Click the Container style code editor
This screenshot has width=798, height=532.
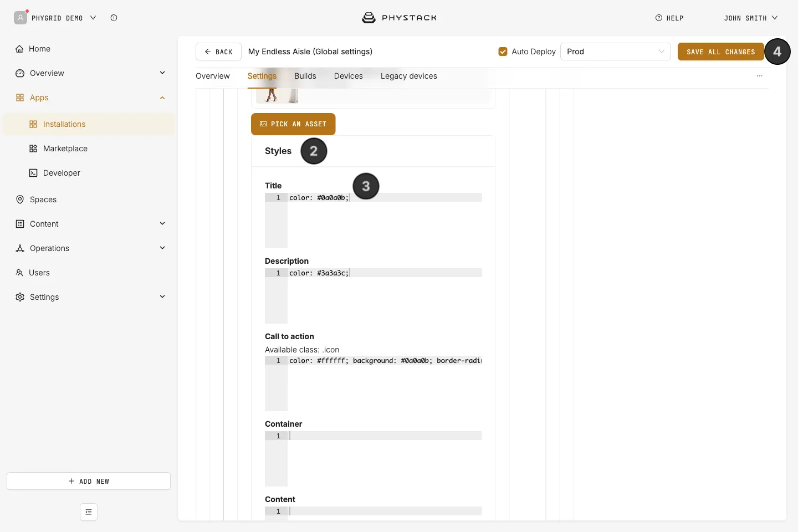coord(374,459)
